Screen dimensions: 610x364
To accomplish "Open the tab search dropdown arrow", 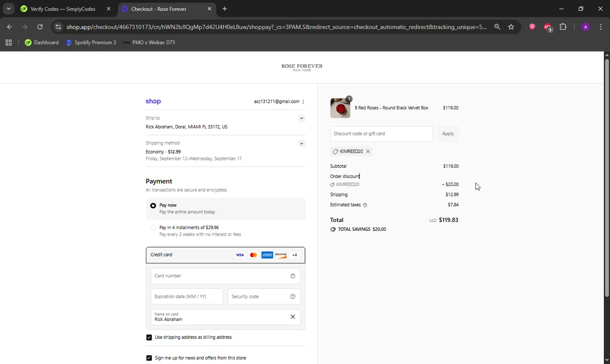I will [9, 9].
